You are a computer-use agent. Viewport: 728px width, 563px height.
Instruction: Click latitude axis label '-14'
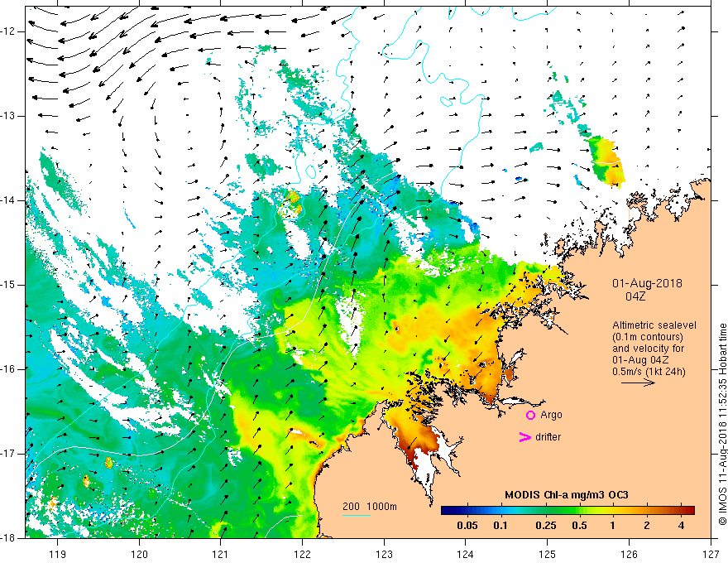pos(9,200)
